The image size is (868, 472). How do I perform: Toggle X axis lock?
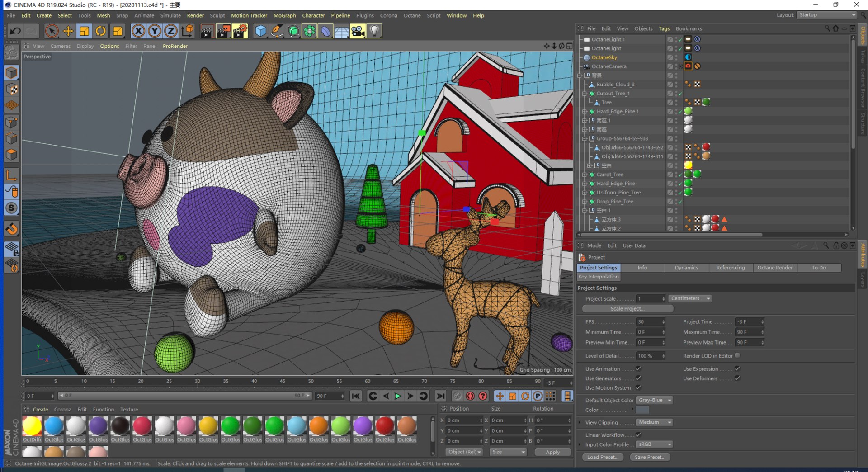coord(138,31)
